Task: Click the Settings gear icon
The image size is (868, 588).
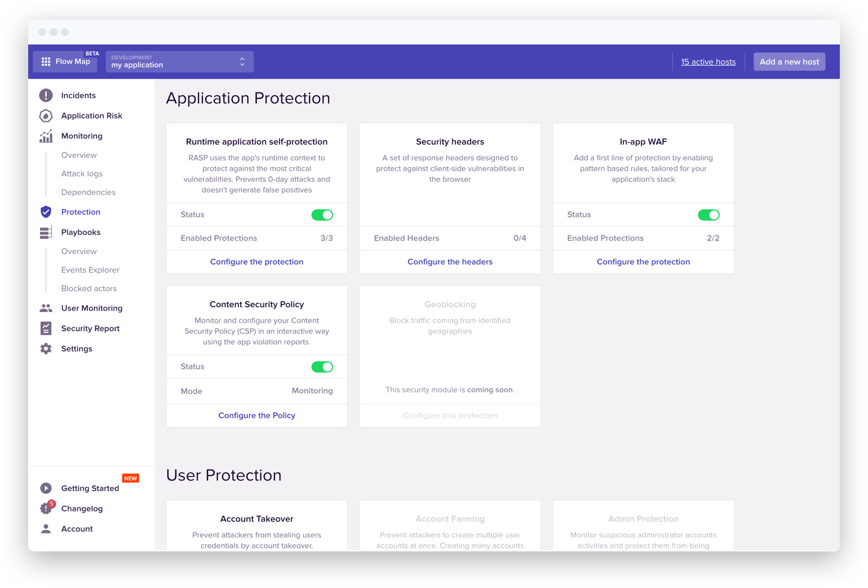Action: 46,349
